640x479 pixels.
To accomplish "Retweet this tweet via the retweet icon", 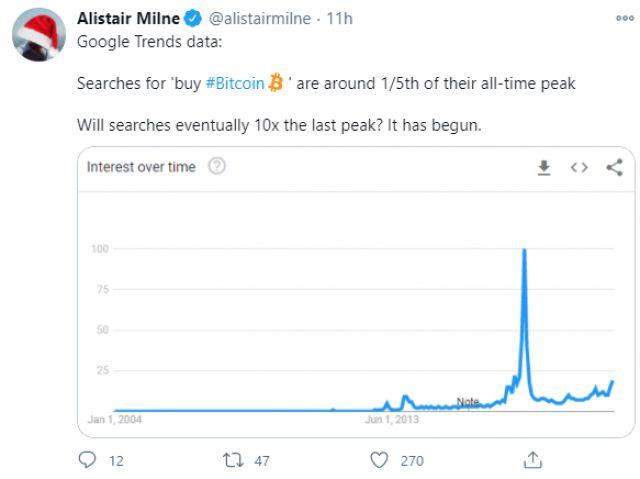I will tap(233, 460).
